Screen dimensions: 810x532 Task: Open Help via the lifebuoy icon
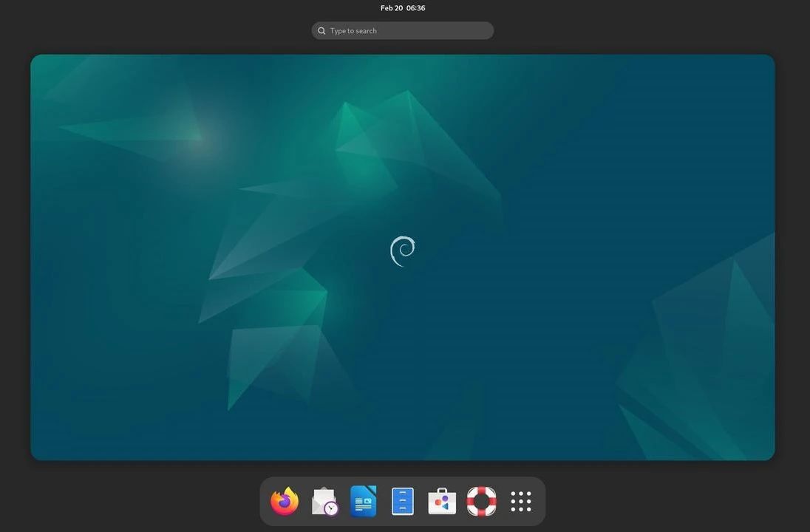click(481, 502)
